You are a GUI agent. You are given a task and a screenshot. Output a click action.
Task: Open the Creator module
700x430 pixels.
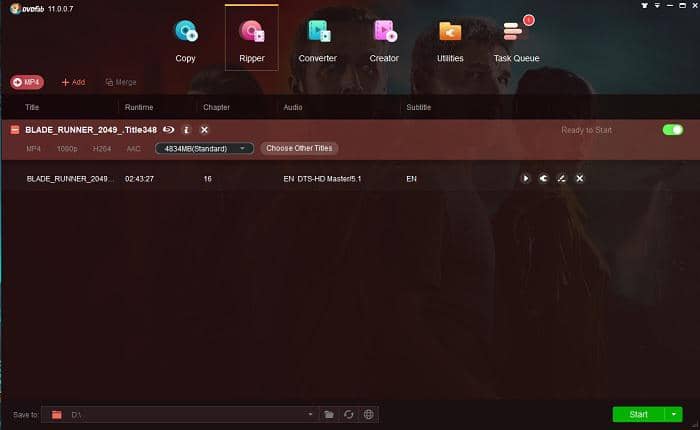point(384,41)
